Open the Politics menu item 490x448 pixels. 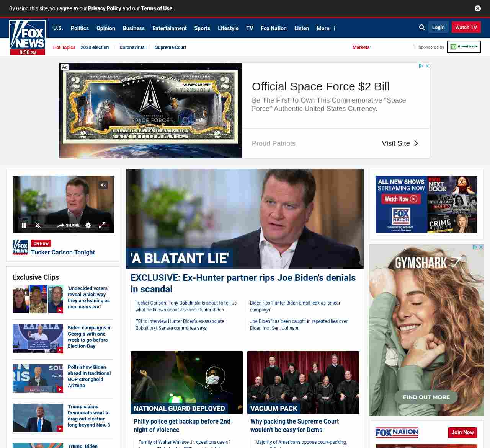pos(80,28)
